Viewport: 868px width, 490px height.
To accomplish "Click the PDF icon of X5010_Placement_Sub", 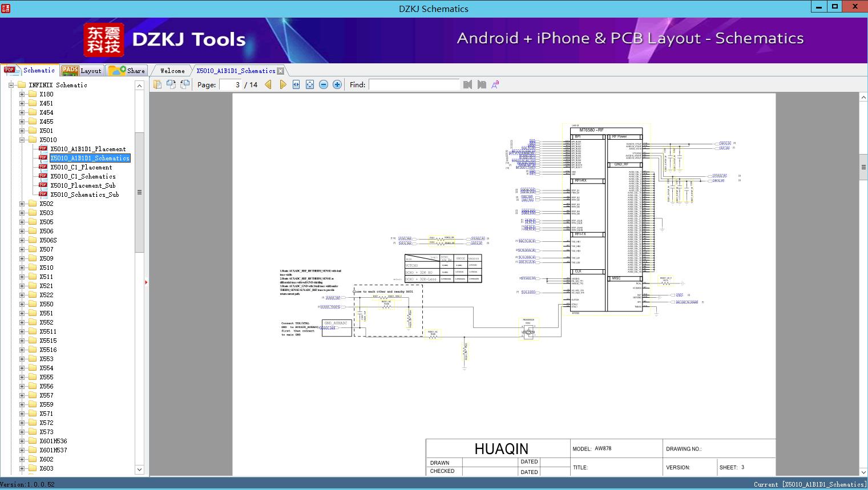I will 43,185.
